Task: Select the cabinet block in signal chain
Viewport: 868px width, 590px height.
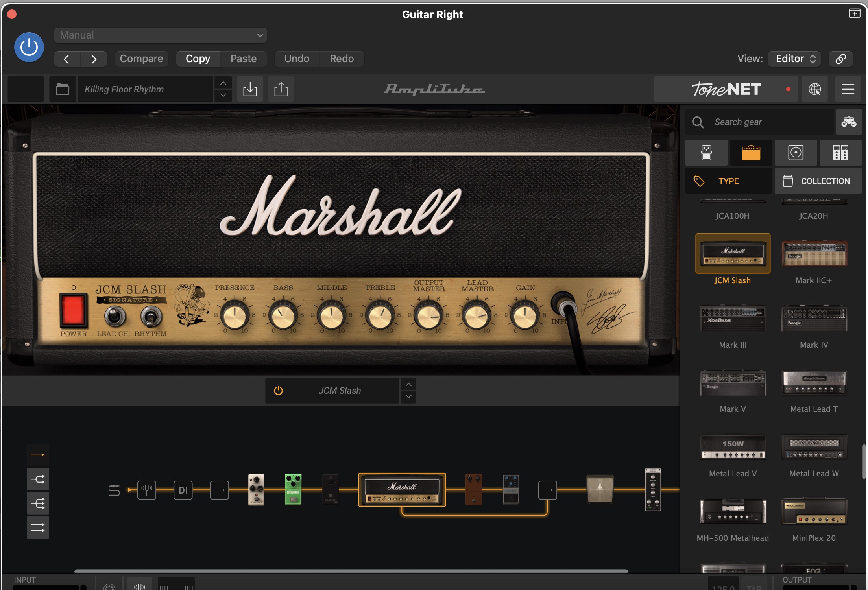Action: 600,489
